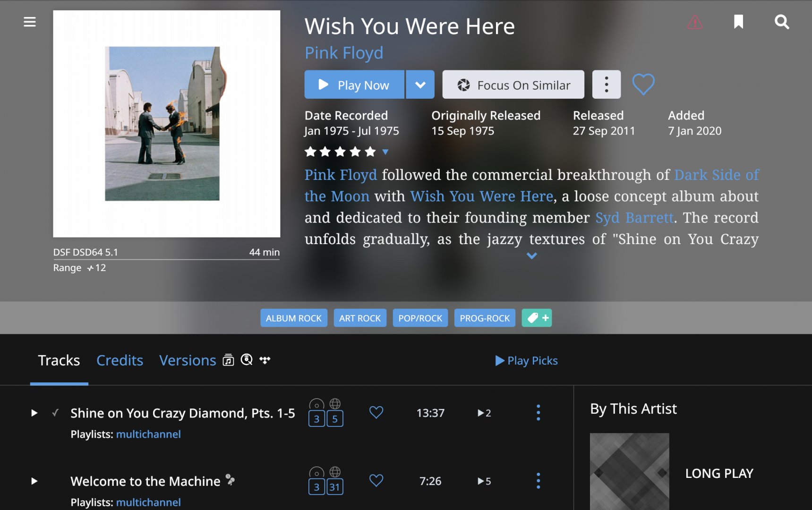Click the red warning triangle icon
The image size is (812, 510).
coord(695,22)
